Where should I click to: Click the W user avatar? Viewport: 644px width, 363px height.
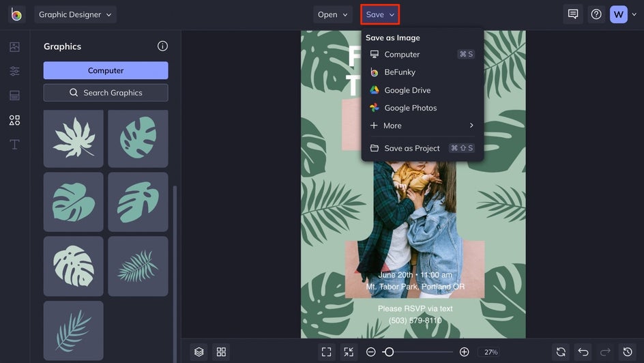click(619, 14)
